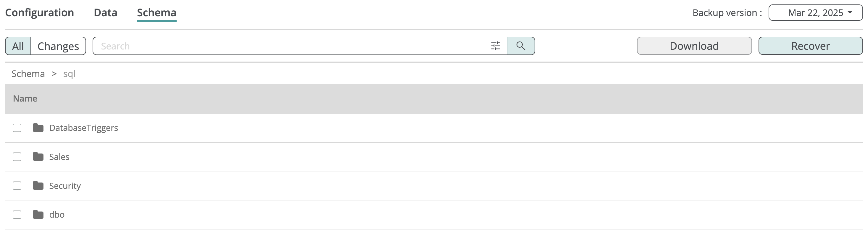Screen dimensions: 868x241
Task: Focus the Search input field
Action: point(290,46)
